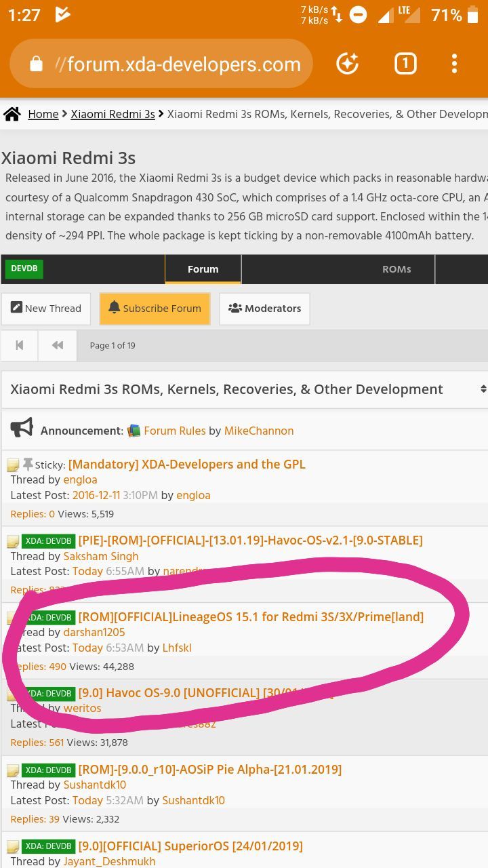488x868 pixels.
Task: Show Replies: 490 for the LineageOS thread
Action: click(x=39, y=667)
